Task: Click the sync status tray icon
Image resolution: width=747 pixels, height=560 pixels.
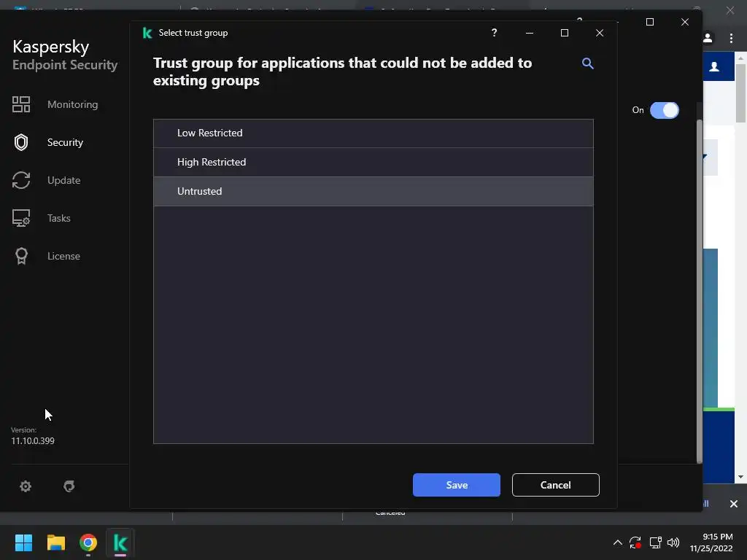Action: [x=635, y=542]
